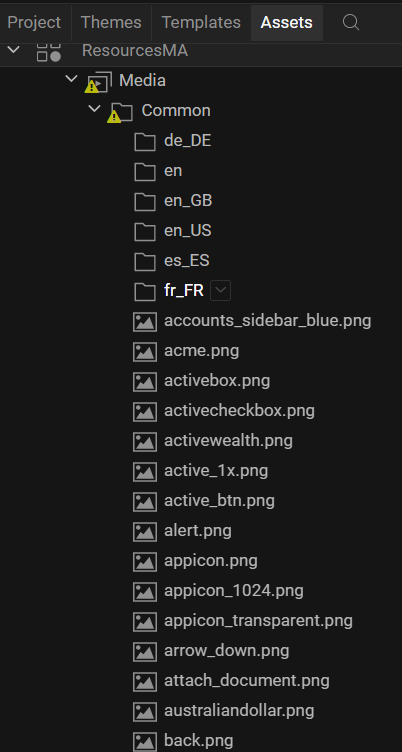Click the ResourcesMA module grid icon
The image size is (402, 752).
coord(49,51)
